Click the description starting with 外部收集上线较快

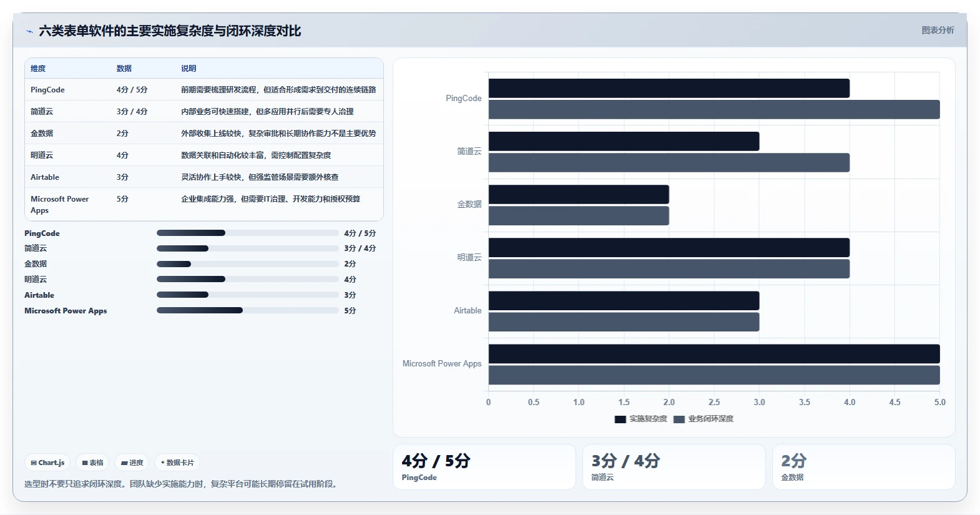pyautogui.click(x=278, y=134)
